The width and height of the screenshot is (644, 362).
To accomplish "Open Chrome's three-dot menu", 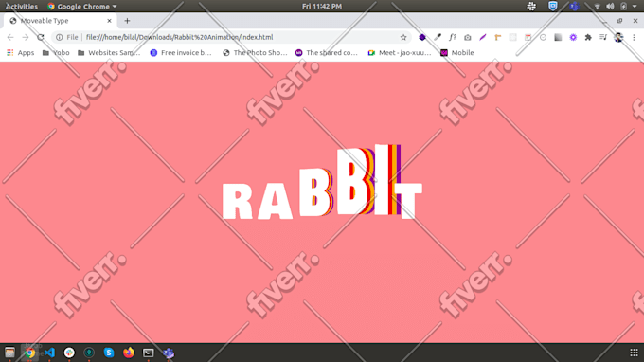I will pos(634,37).
